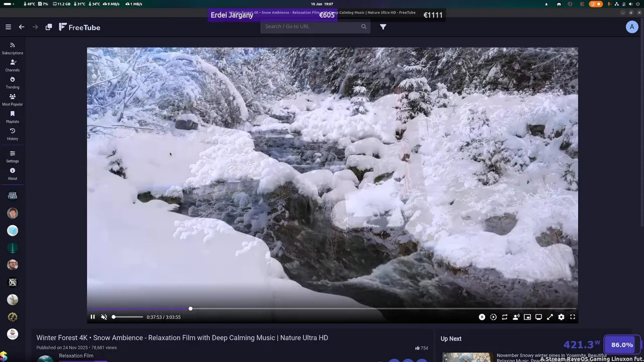The image size is (644, 362).
Task: Open playback speed dashed-circle control
Action: point(493,317)
